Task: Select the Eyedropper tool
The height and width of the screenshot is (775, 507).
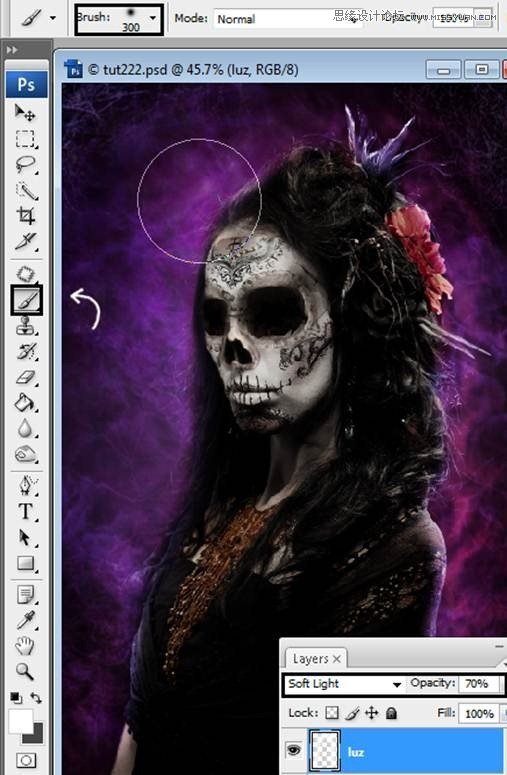Action: (x=25, y=620)
